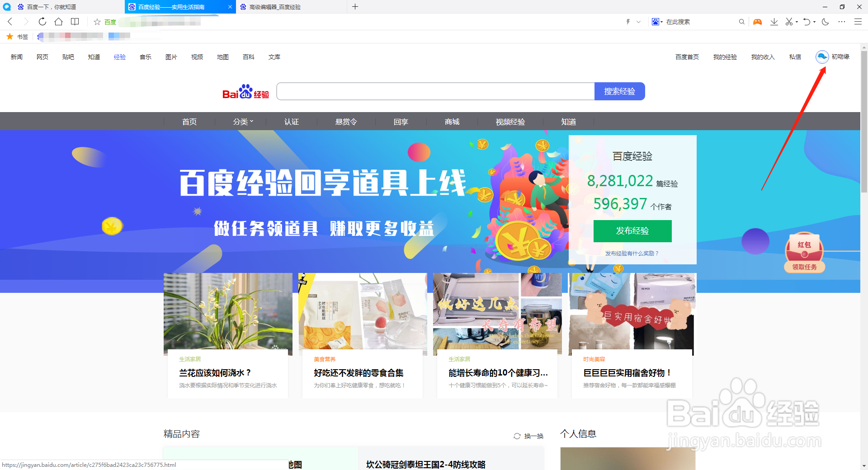Open 图片 in the top link bar

point(171,57)
